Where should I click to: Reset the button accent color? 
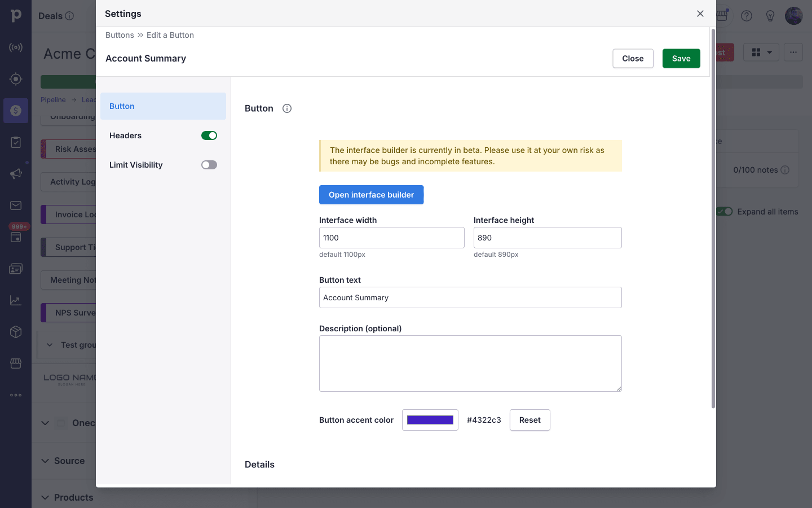click(x=529, y=420)
